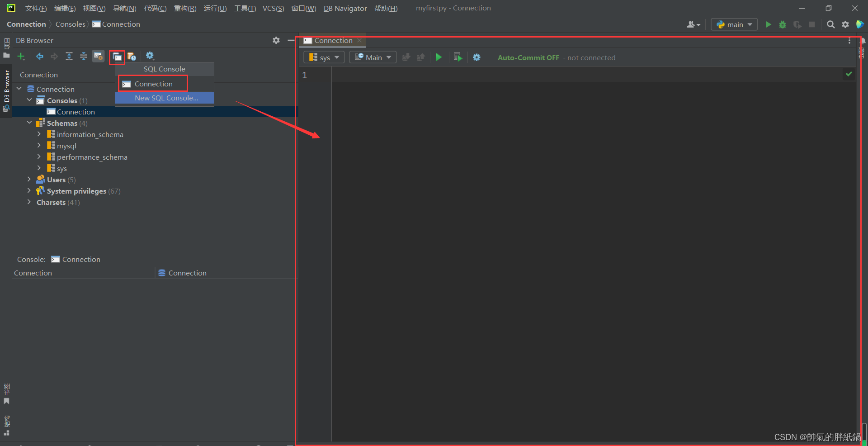Select the Connection console tree item
Screen dimensions: 868x446
pos(71,112)
